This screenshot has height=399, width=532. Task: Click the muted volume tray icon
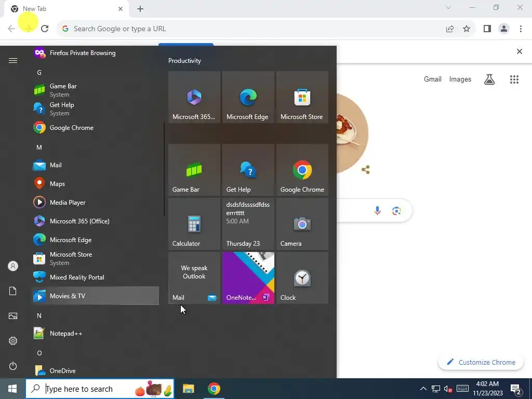click(x=448, y=389)
